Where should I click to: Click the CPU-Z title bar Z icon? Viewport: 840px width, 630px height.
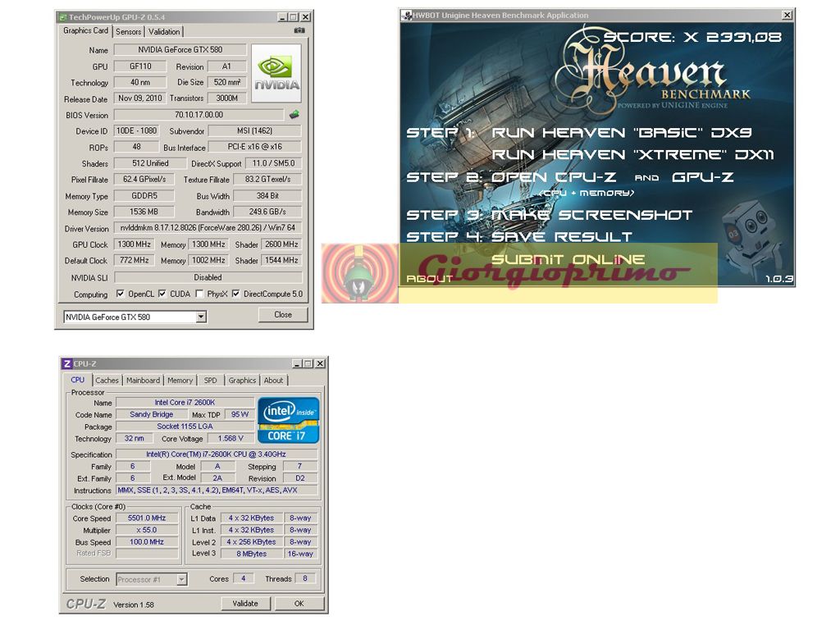point(66,363)
